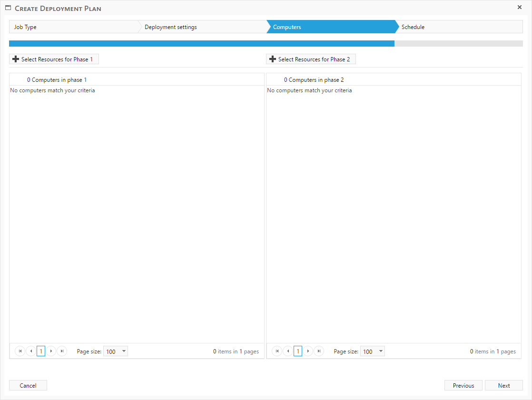Go to last page in phase 1 pager

62,351
